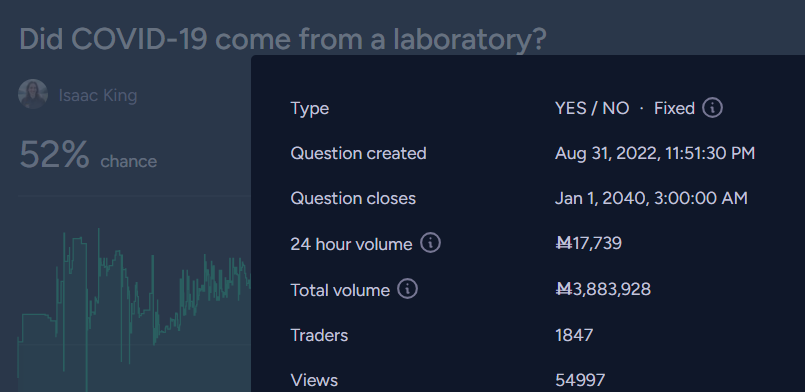Image resolution: width=805 pixels, height=392 pixels.
Task: Click the Views row label
Action: pyautogui.click(x=314, y=380)
